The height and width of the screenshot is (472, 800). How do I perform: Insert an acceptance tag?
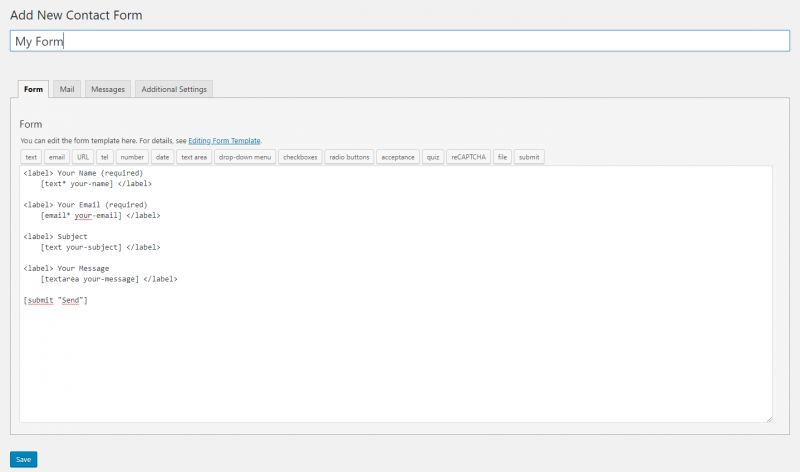[398, 157]
